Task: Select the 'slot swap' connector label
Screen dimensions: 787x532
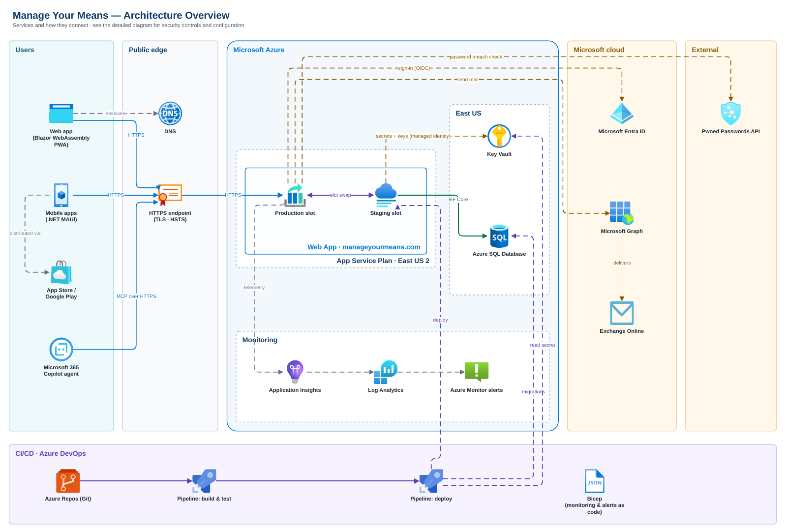Action: tap(340, 195)
